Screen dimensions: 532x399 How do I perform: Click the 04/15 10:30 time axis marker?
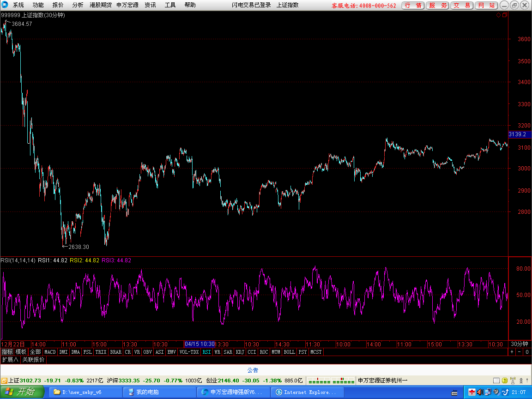(x=199, y=344)
